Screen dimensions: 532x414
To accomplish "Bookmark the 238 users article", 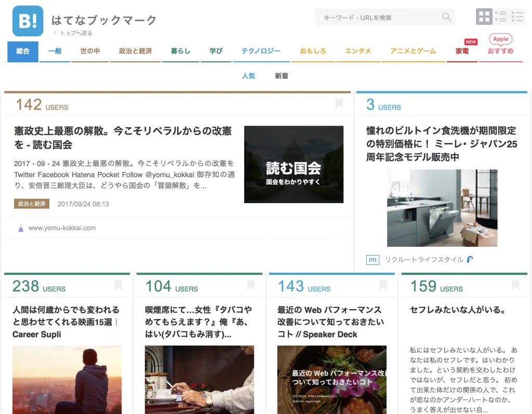I will point(118,285).
